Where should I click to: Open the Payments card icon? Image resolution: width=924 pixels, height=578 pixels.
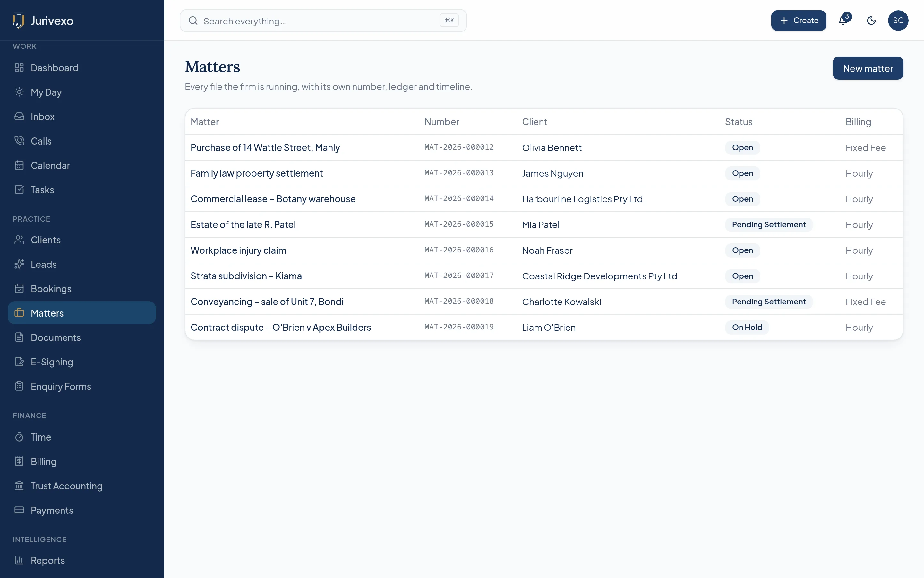pos(19,510)
